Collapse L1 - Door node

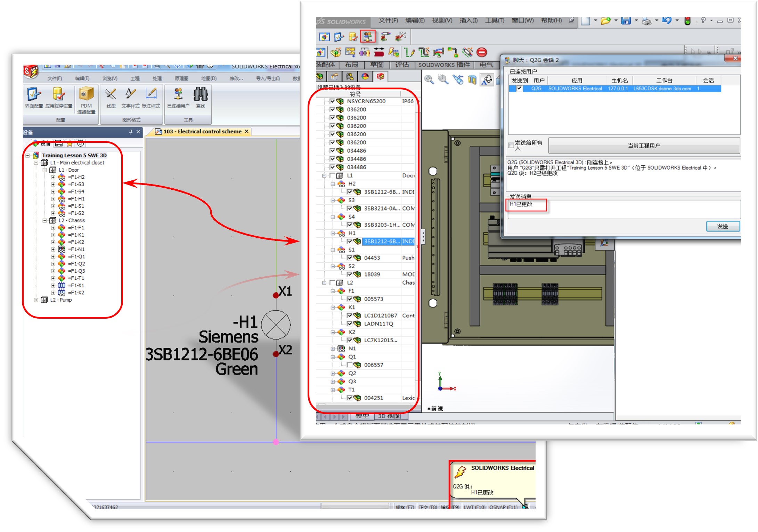tap(44, 170)
